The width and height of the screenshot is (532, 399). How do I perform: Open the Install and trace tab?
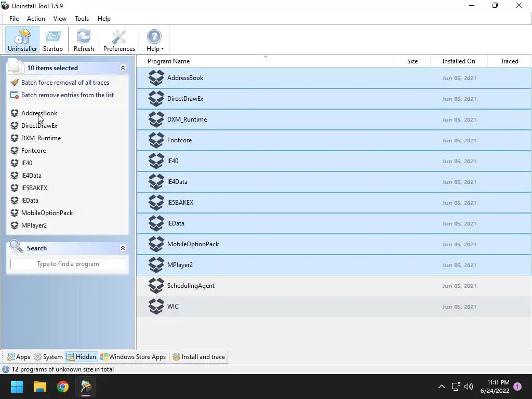pos(199,357)
